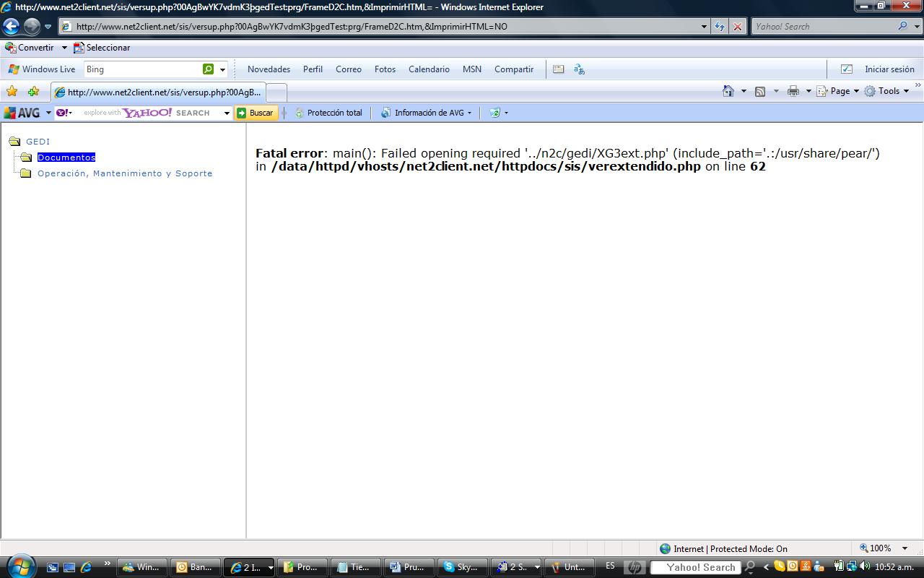Open a new blank tab
This screenshot has height=578, width=924.
[x=276, y=92]
